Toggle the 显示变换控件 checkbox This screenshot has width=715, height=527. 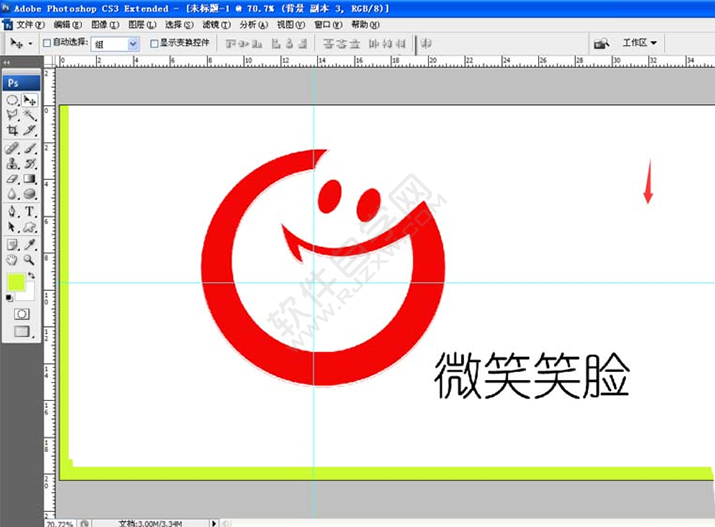click(x=154, y=44)
